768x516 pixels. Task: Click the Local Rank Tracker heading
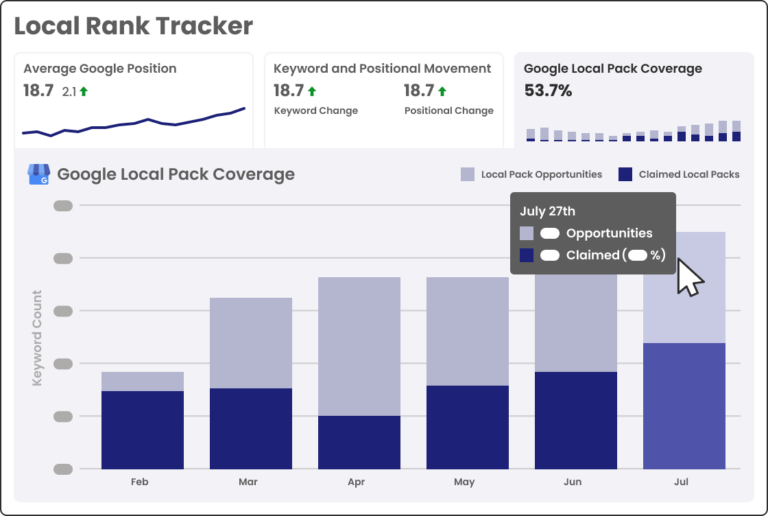(x=134, y=25)
